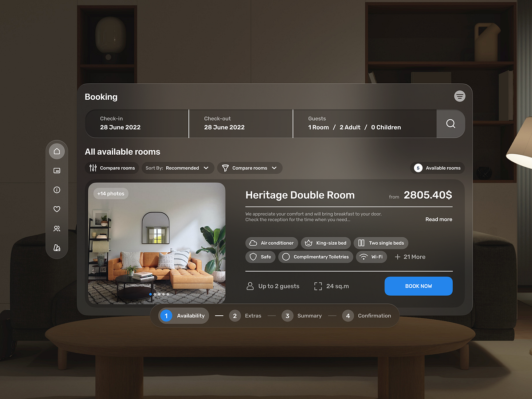Click the search magnifier icon
Image resolution: width=532 pixels, height=399 pixels.
coord(450,124)
